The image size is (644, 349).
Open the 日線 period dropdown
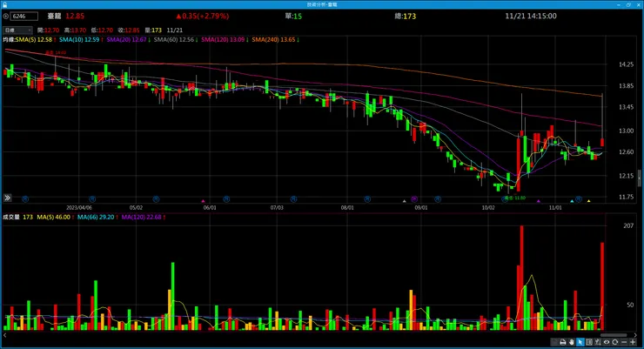[x=17, y=30]
